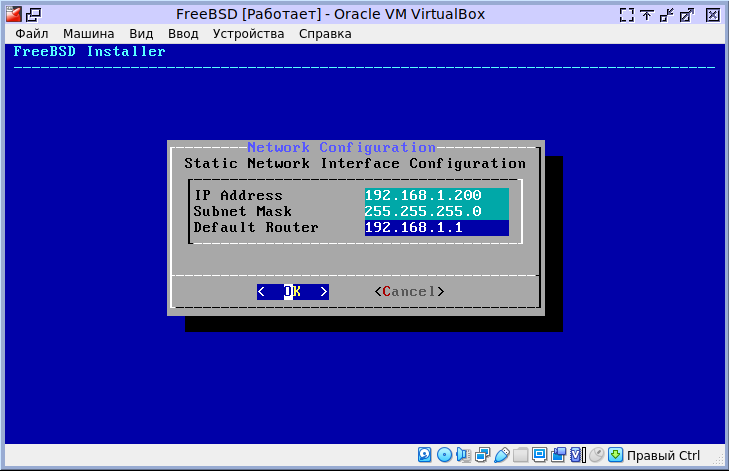Click the 'Правый Ctrl' host key label
729x471 pixels.
tap(663, 455)
